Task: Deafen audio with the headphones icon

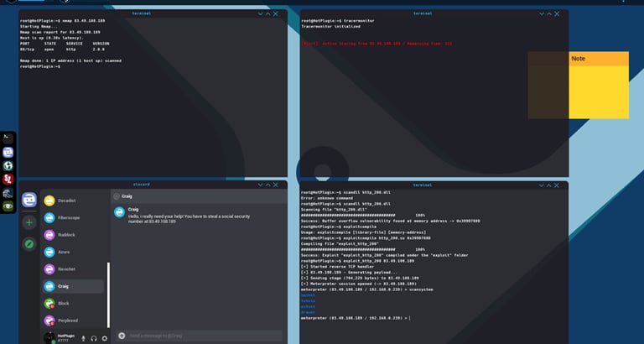Action: tap(94, 338)
